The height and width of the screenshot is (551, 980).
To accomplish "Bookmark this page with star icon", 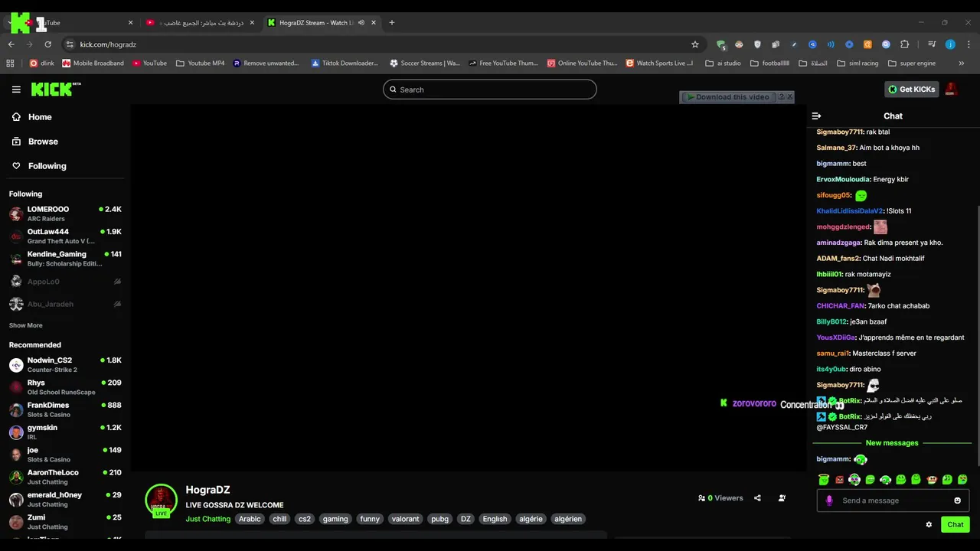I will click(x=695, y=44).
